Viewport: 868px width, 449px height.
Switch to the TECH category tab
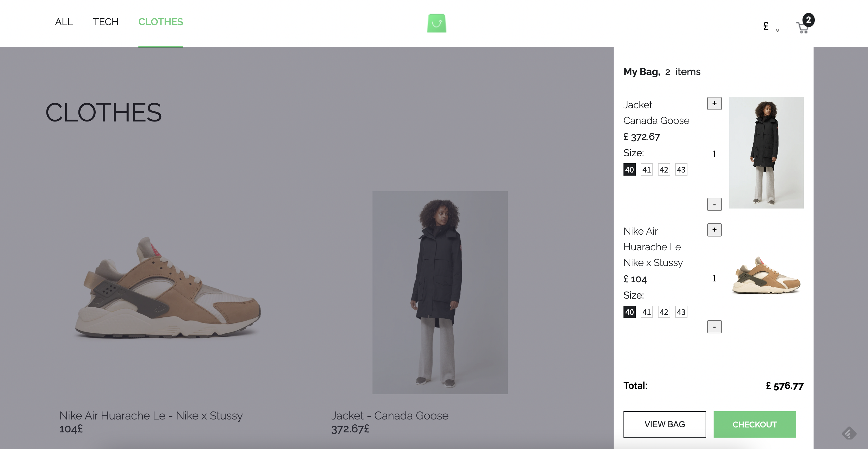click(106, 22)
